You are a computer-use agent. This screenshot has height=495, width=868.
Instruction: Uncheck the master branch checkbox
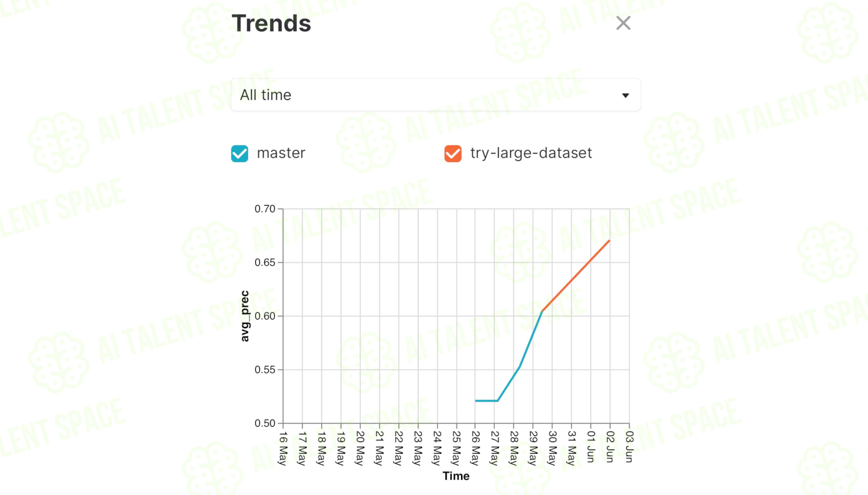[x=239, y=153]
